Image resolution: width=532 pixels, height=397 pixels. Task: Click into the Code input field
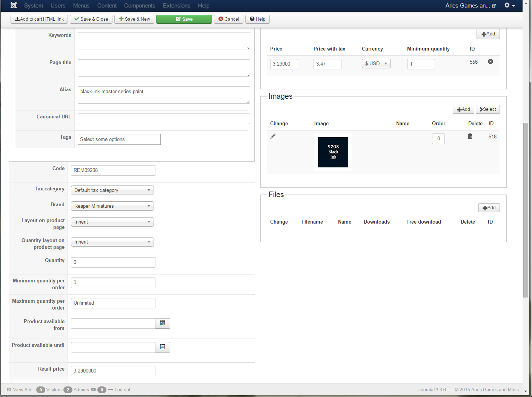click(113, 170)
